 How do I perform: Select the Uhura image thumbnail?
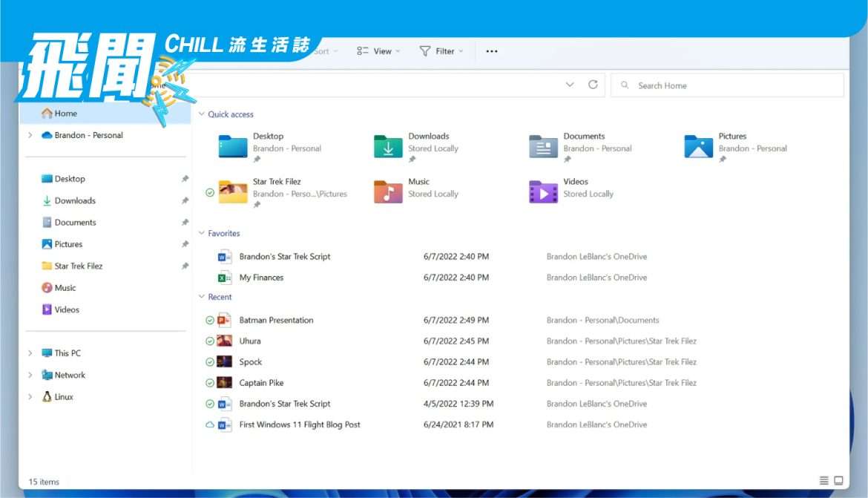click(x=224, y=341)
